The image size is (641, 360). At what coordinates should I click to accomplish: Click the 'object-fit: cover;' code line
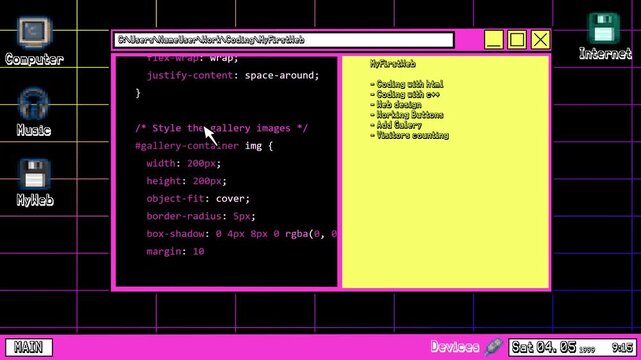tap(198, 199)
